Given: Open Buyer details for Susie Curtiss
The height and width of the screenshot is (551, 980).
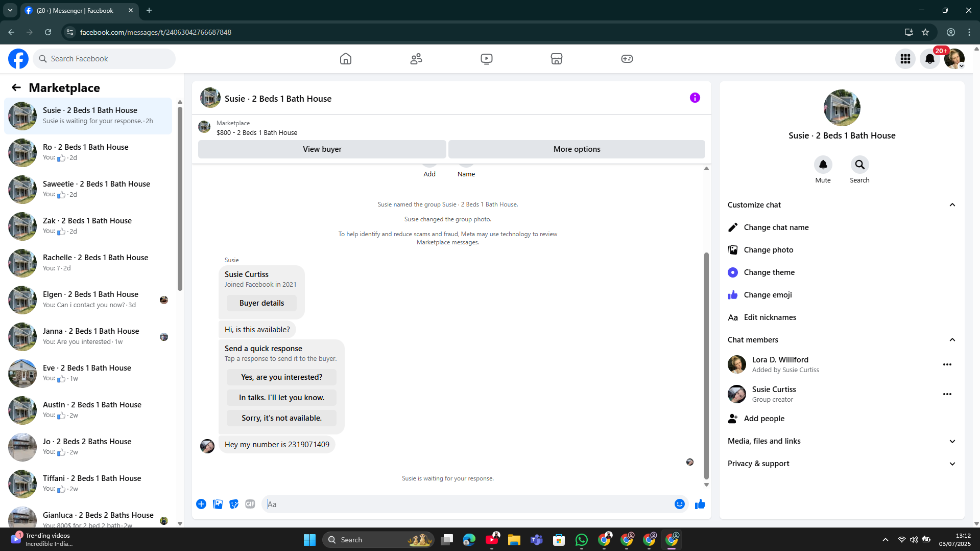Looking at the screenshot, I should pos(261,303).
